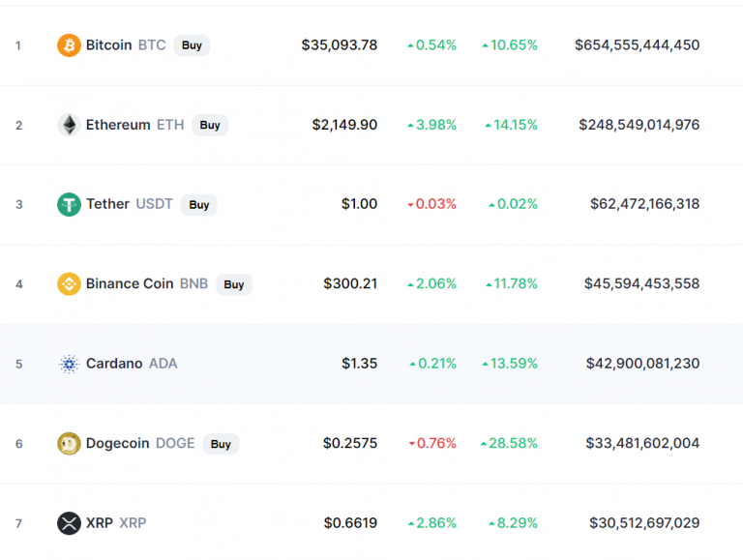This screenshot has width=743, height=560.
Task: Open the Dogecoin name link
Action: [x=117, y=443]
